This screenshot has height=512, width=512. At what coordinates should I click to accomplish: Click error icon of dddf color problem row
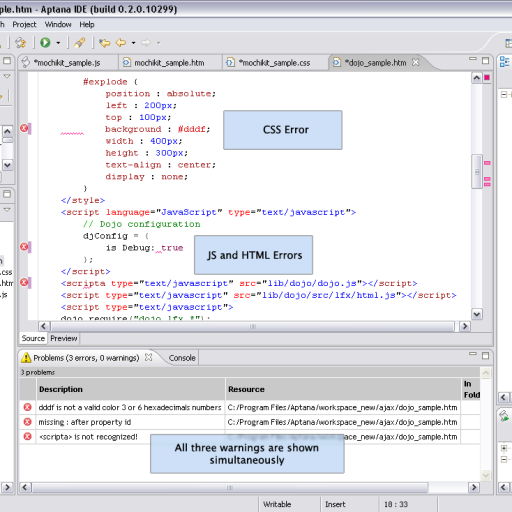[27, 407]
